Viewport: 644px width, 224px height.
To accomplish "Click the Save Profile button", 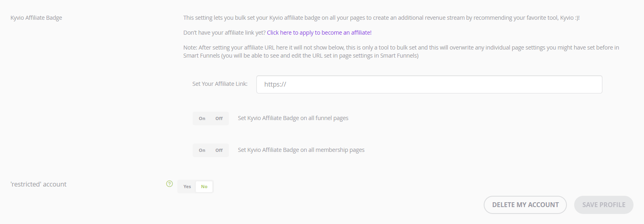I will point(604,205).
